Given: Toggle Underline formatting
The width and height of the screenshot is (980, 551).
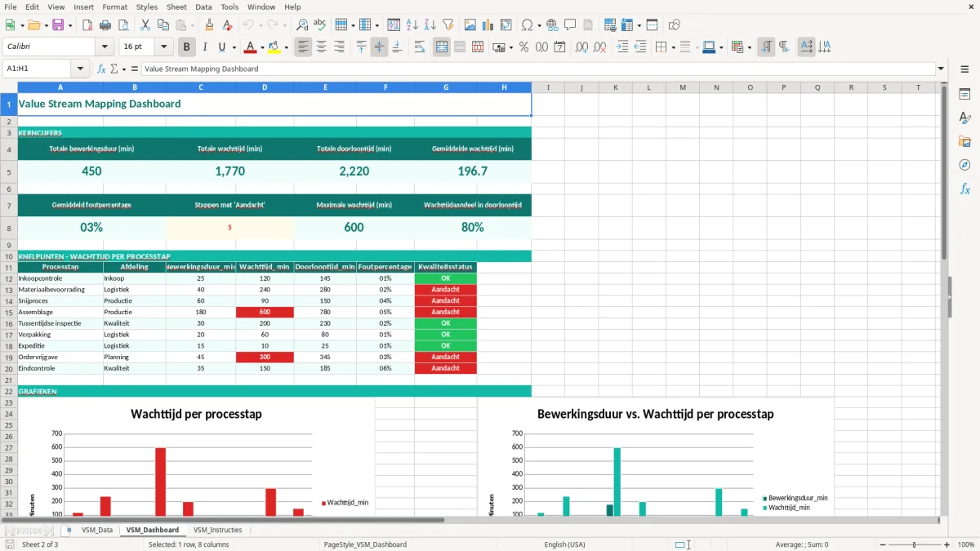Looking at the screenshot, I should click(x=222, y=47).
